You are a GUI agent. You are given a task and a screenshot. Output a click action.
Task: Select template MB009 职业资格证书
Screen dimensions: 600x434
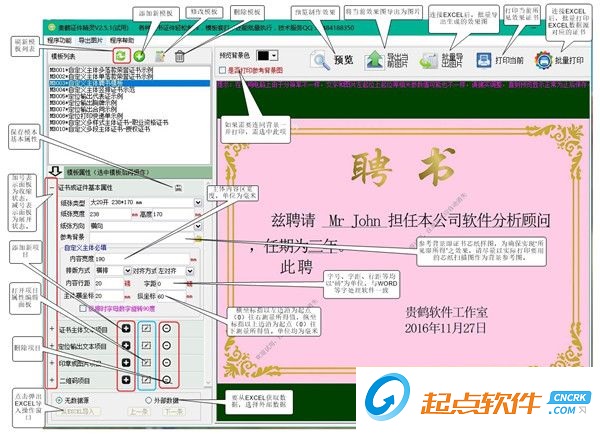(x=129, y=122)
